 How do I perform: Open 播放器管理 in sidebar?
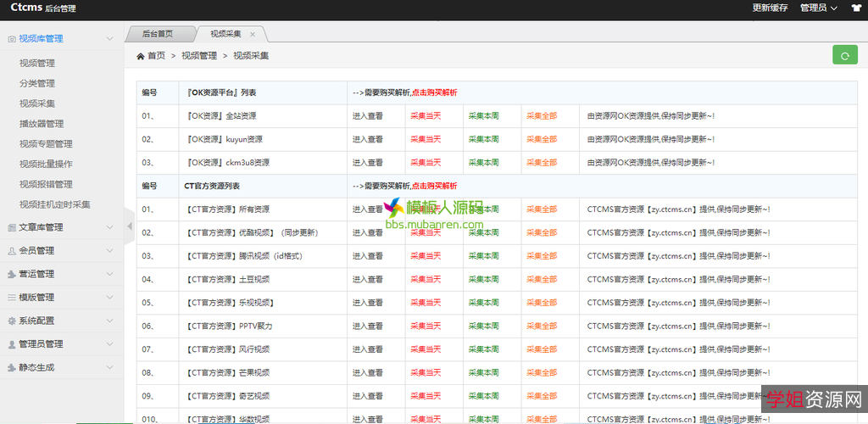(42, 124)
